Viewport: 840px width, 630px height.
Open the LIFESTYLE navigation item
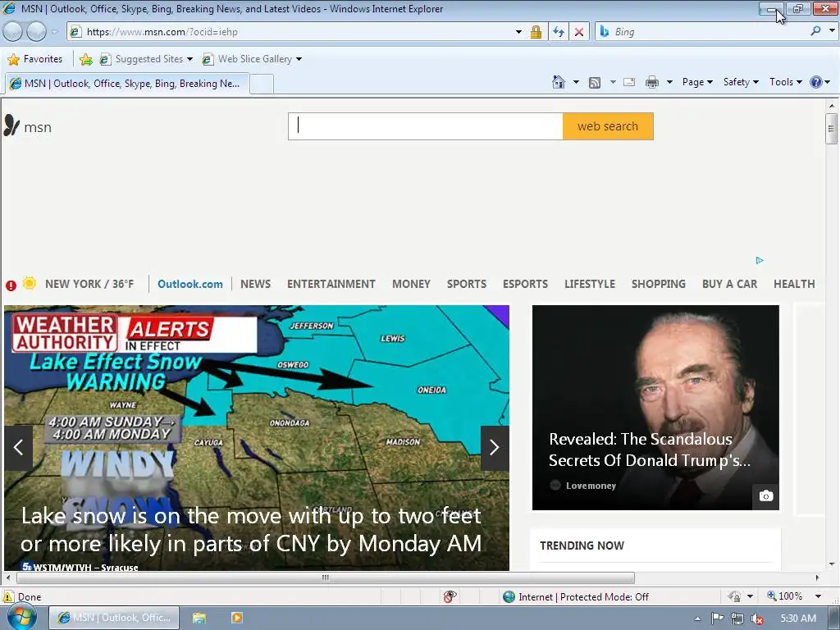[x=589, y=284]
